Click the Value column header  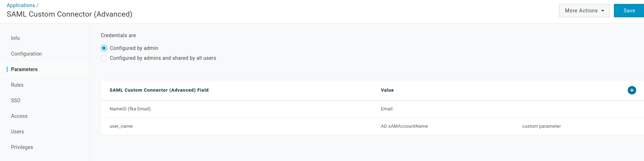click(387, 90)
